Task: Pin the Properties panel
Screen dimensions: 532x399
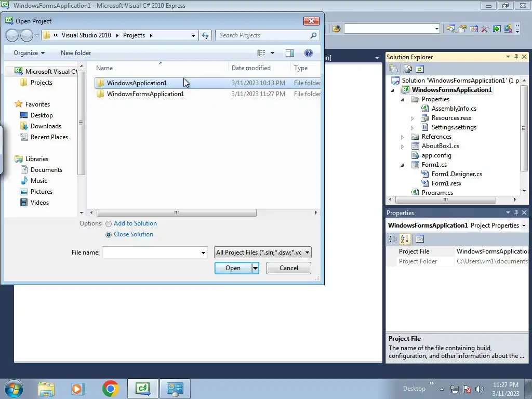Action: coord(516,212)
